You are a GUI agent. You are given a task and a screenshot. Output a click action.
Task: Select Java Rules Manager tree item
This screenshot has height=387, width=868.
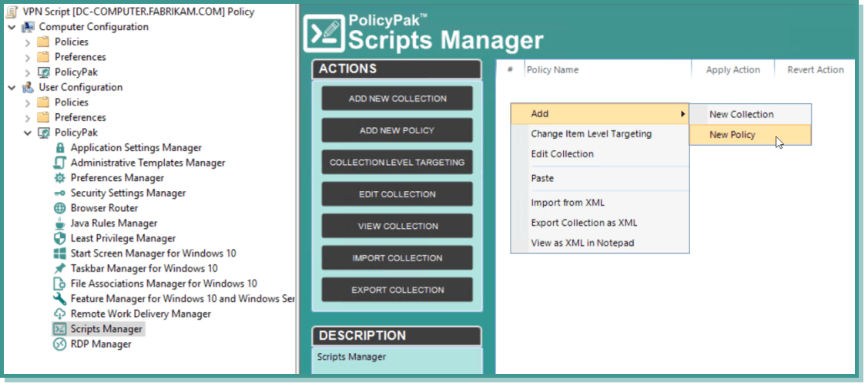pyautogui.click(x=113, y=224)
